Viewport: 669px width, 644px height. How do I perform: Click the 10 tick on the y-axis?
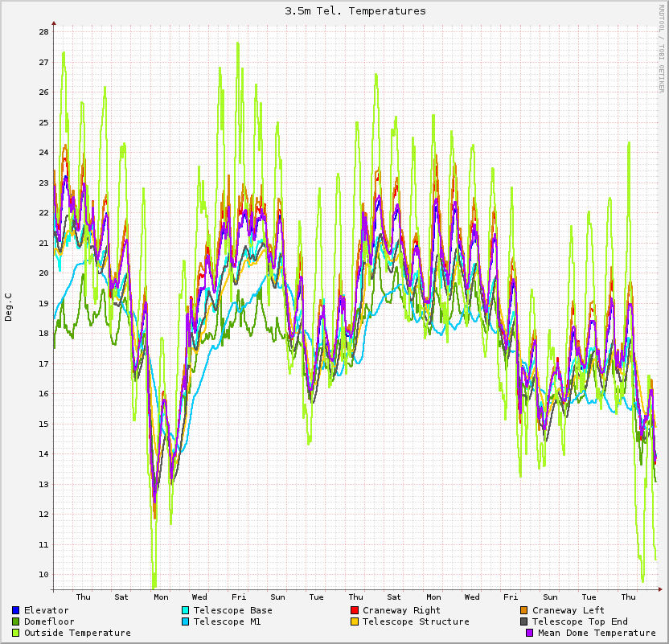(43, 575)
